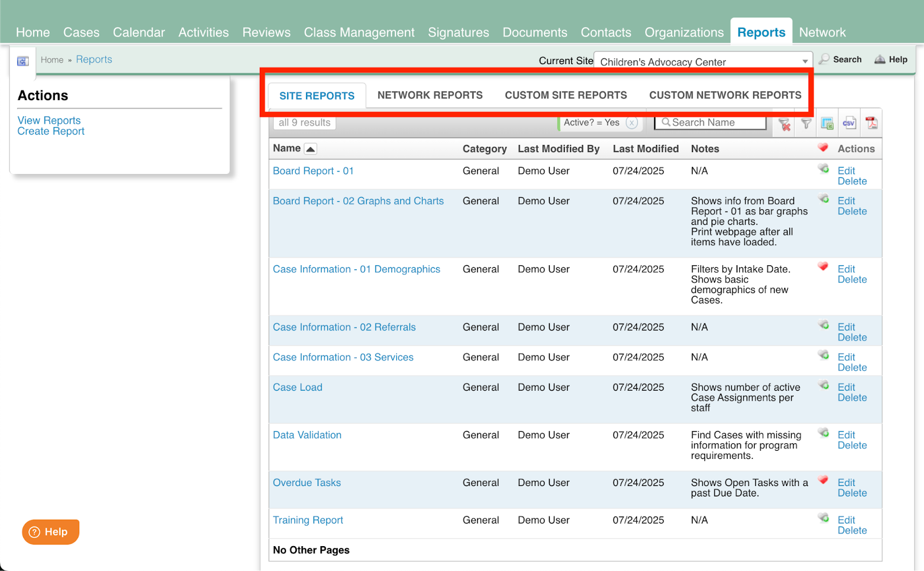Open Case Information - 03 Services report

[x=343, y=357]
